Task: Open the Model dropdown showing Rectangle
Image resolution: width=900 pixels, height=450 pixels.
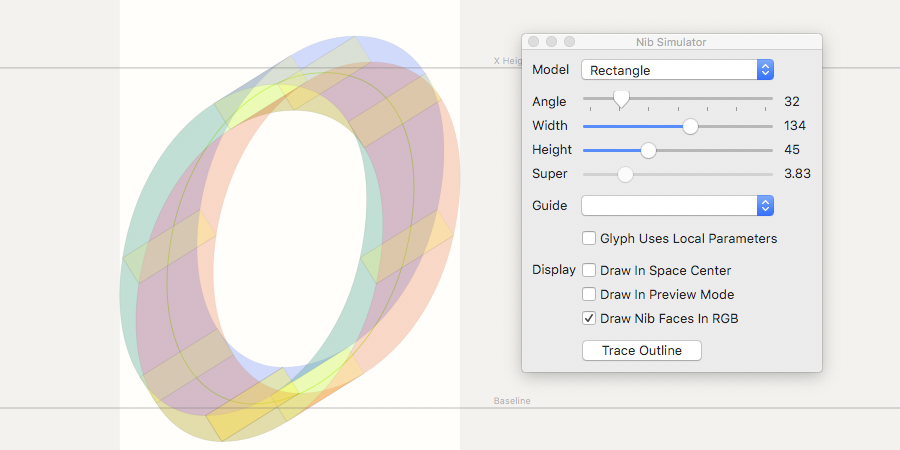Action: point(677,70)
